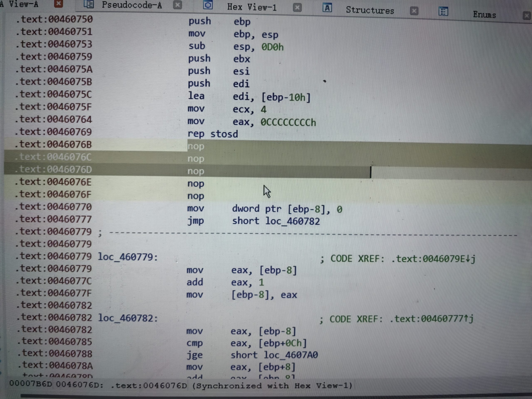Select the nop at address 0046076E
This screenshot has height=399, width=532.
tap(196, 183)
